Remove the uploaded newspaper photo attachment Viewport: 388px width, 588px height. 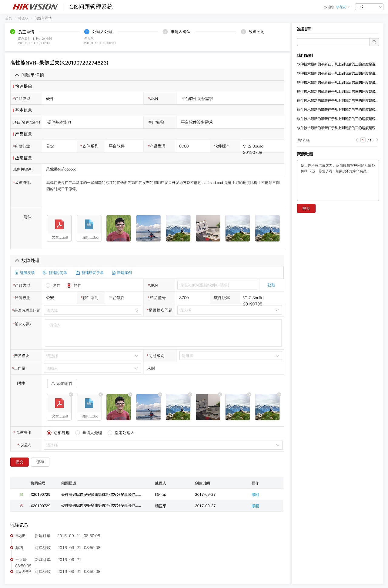click(220, 394)
